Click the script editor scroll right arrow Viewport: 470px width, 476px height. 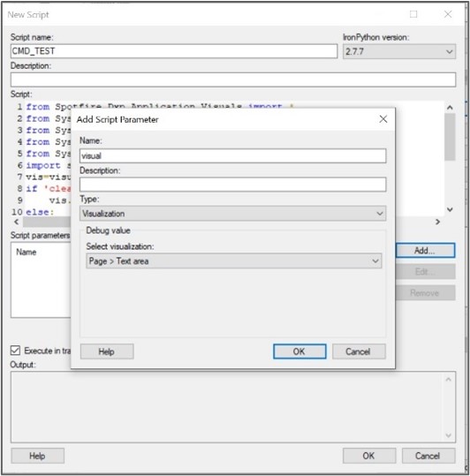pos(437,222)
